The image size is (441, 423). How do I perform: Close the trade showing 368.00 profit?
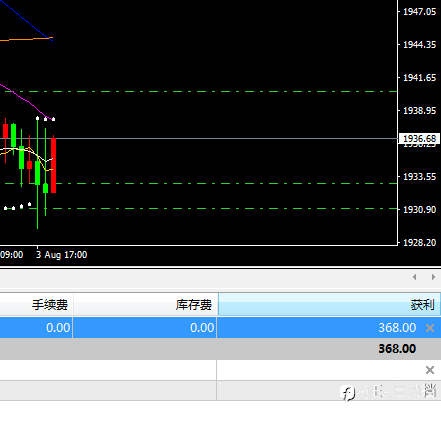click(x=430, y=328)
